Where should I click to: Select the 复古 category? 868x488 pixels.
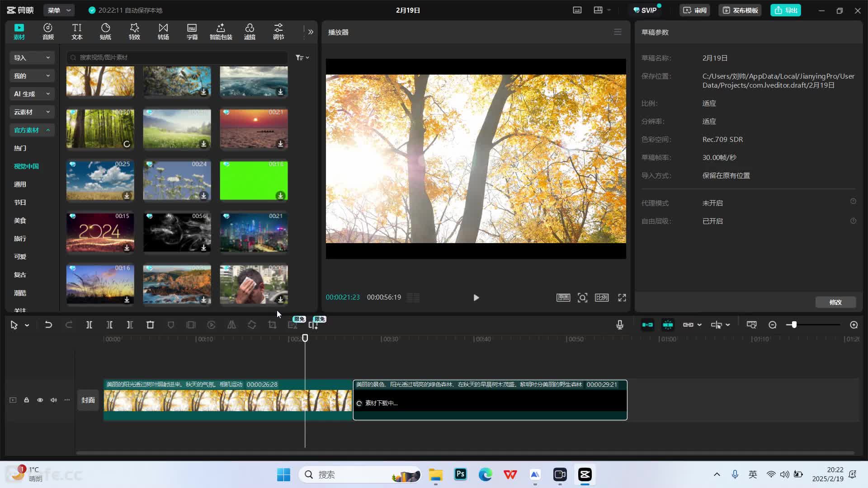(x=20, y=275)
